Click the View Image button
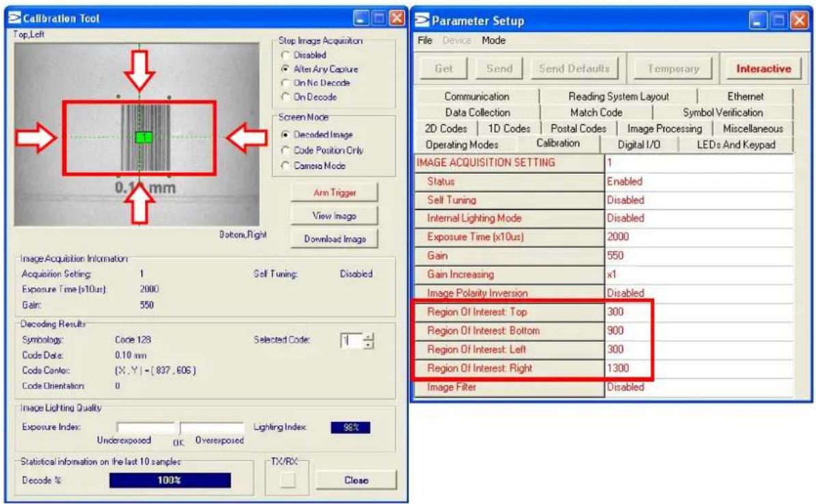 pos(334,215)
